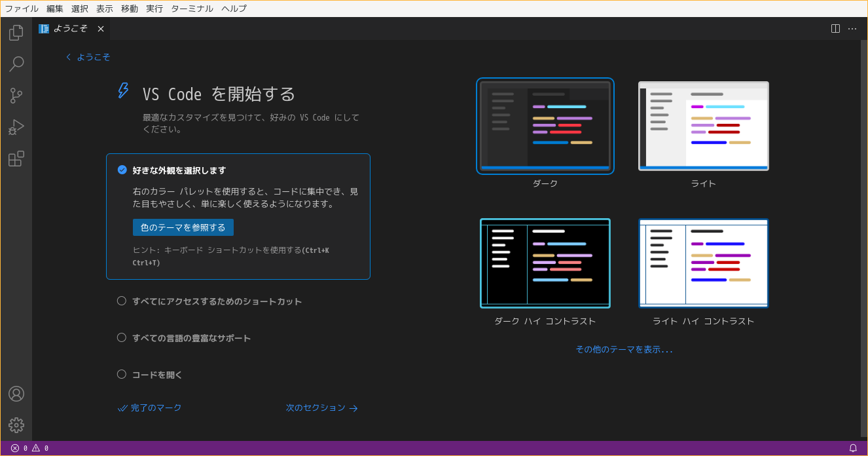Open the Explorer view in activity bar
This screenshot has width=868, height=456.
click(16, 32)
